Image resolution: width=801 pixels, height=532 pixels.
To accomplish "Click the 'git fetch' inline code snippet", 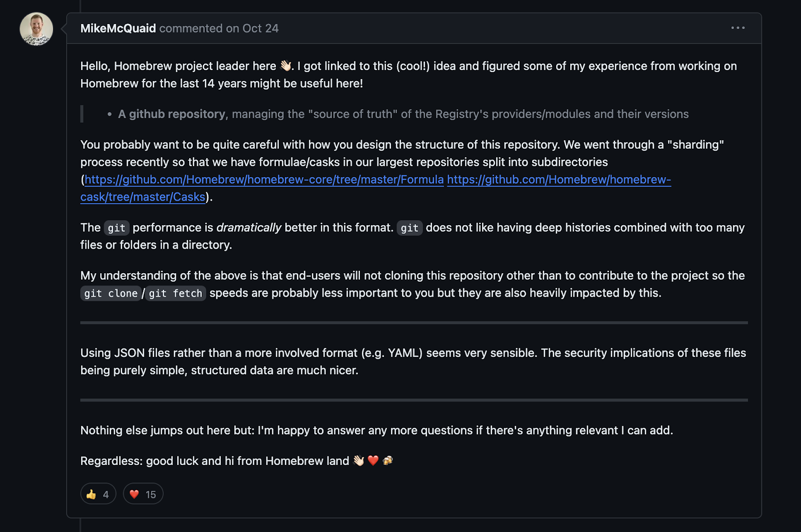I will pyautogui.click(x=176, y=293).
